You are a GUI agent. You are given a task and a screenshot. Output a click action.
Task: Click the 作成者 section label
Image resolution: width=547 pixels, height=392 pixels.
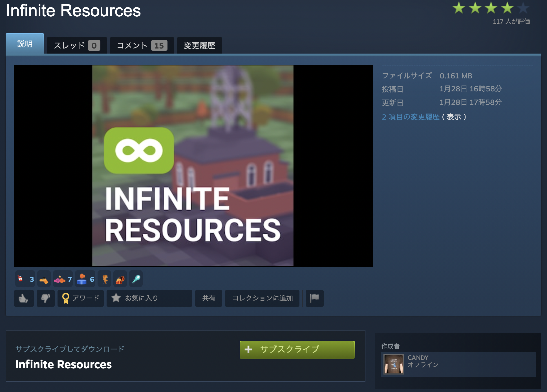pyautogui.click(x=391, y=346)
